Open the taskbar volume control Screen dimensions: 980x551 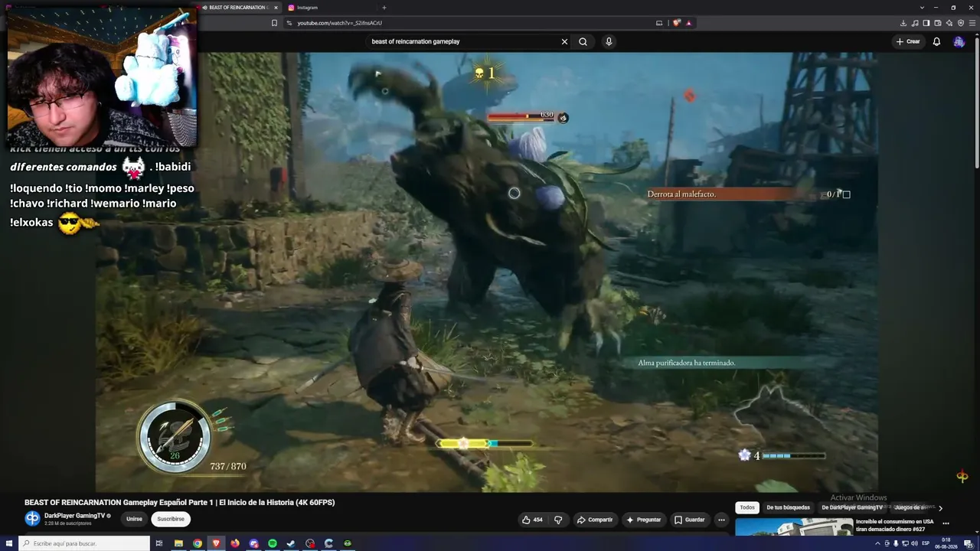tap(914, 543)
